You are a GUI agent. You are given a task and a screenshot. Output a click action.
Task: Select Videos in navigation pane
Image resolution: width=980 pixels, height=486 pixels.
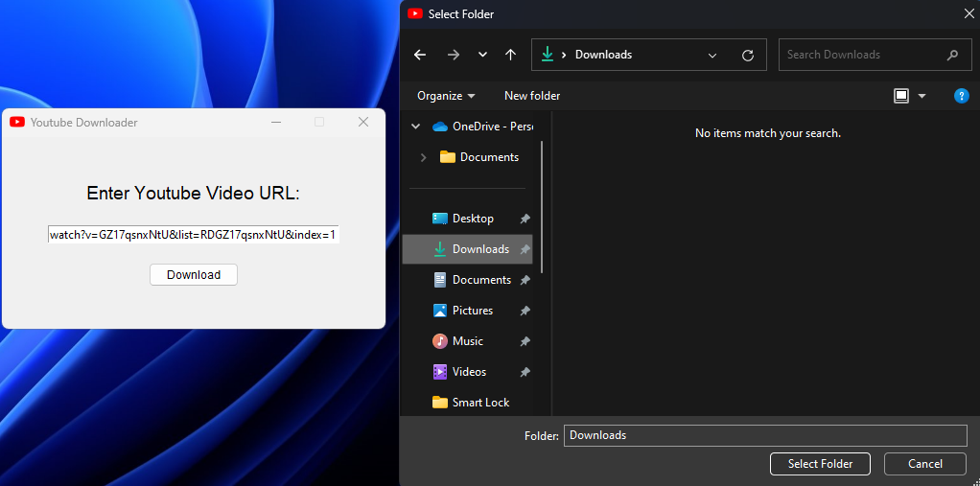[459, 372]
